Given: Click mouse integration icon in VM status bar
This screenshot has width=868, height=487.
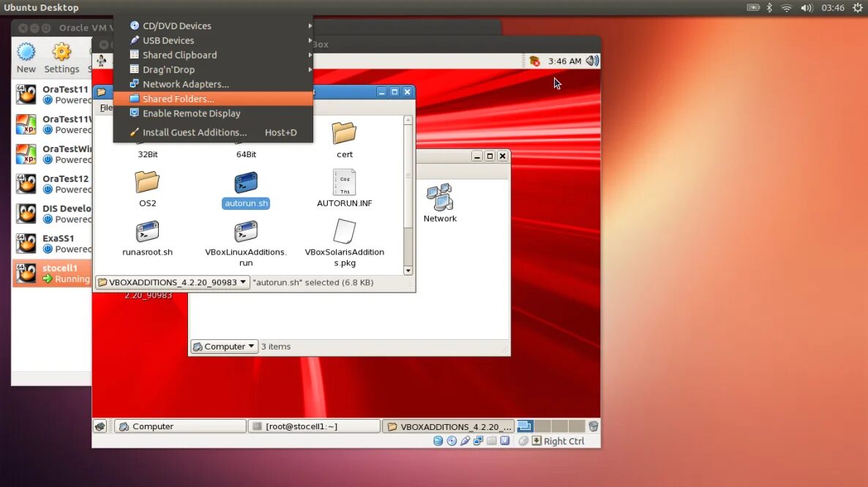Looking at the screenshot, I should (523, 441).
